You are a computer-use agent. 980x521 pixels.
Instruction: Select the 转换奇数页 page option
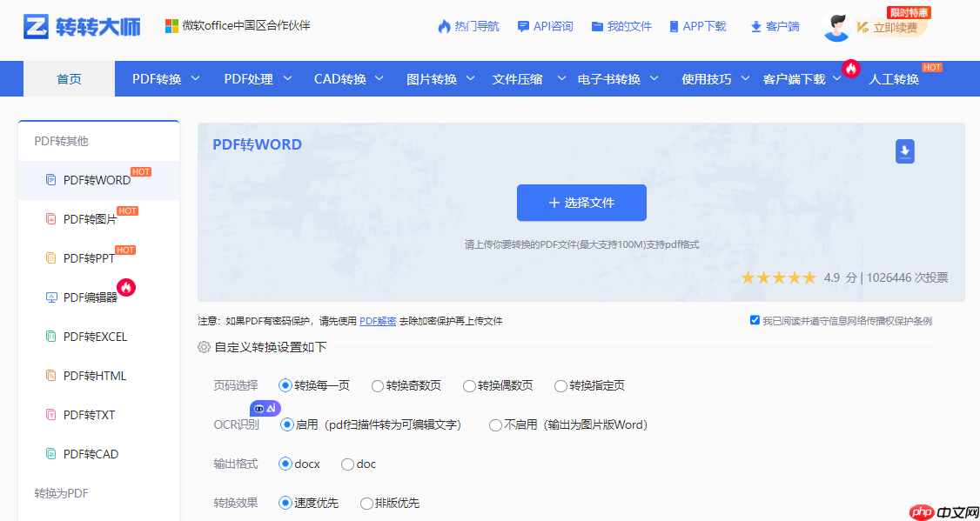click(377, 386)
